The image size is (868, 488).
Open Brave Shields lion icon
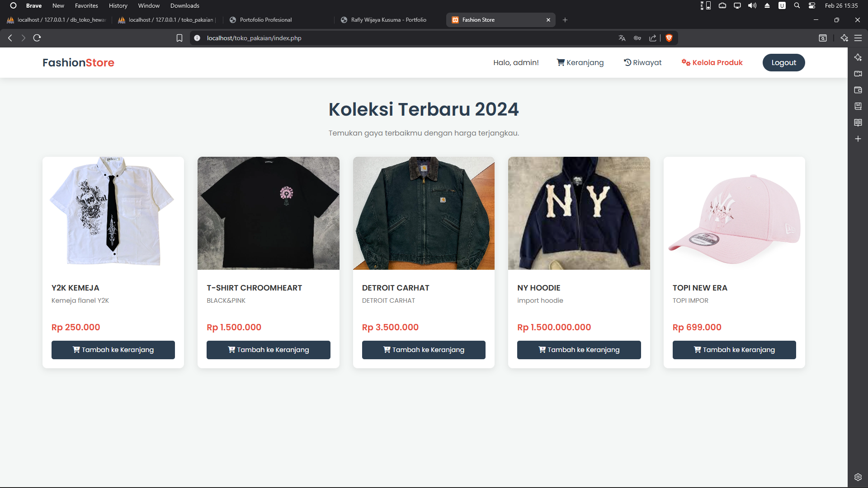click(x=669, y=38)
